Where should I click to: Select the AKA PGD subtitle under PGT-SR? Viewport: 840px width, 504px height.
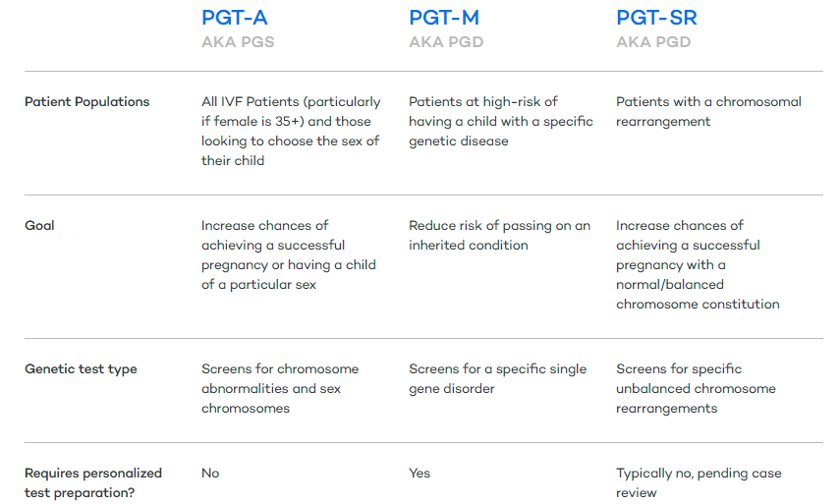coord(653,42)
